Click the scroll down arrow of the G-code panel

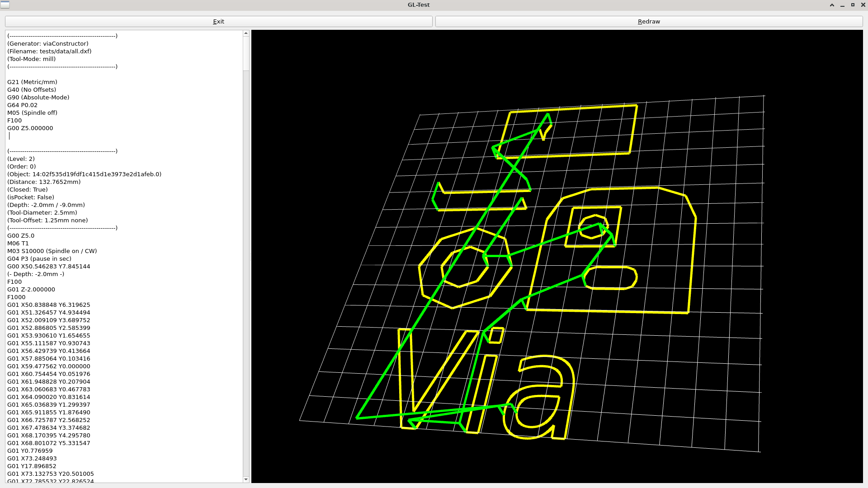click(246, 479)
